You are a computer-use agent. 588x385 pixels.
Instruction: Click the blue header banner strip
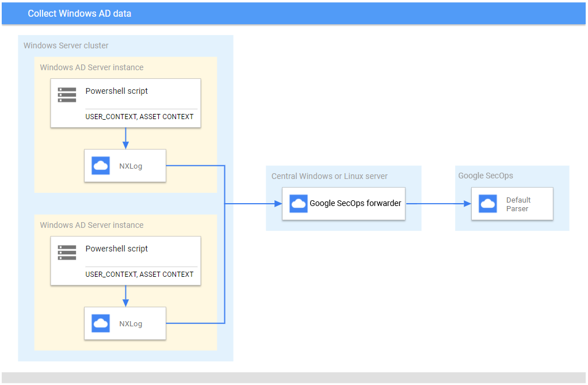pyautogui.click(x=294, y=13)
